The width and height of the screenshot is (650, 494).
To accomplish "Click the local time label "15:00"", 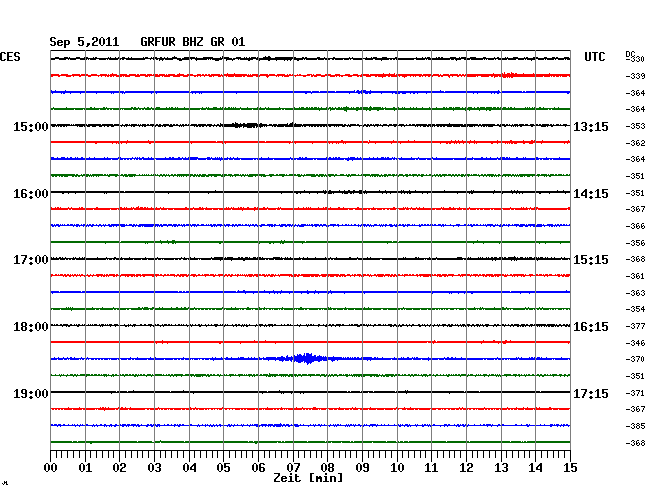I will pyautogui.click(x=31, y=126).
